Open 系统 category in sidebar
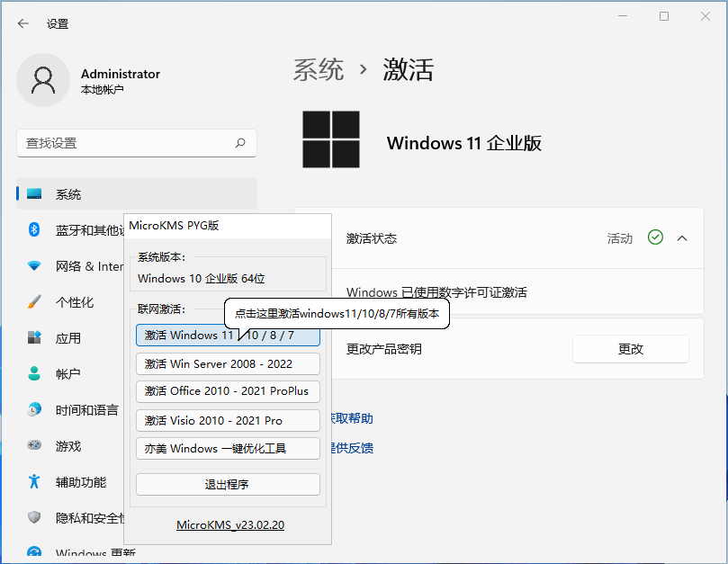 [x=137, y=193]
